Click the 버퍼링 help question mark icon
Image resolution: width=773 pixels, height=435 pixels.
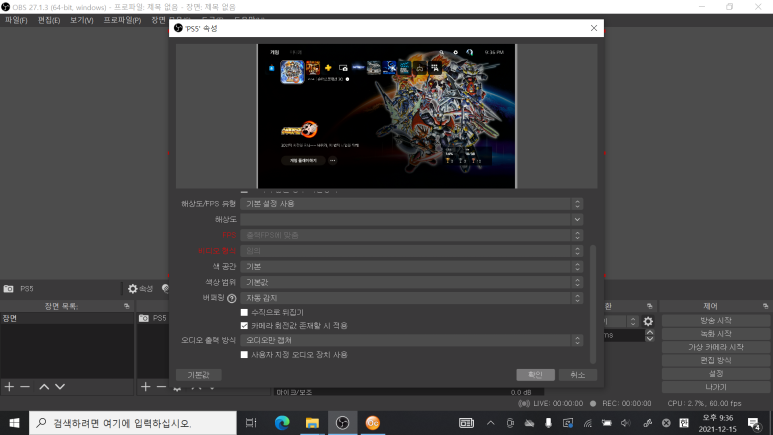[x=232, y=298]
